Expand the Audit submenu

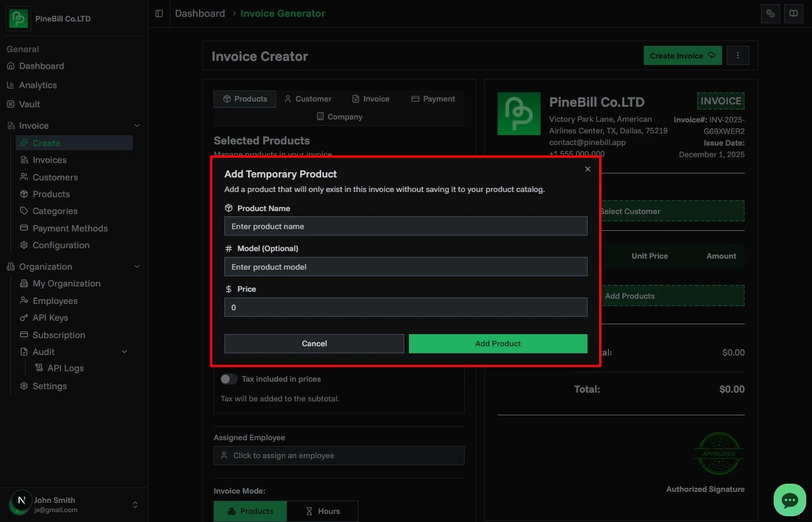coord(124,351)
